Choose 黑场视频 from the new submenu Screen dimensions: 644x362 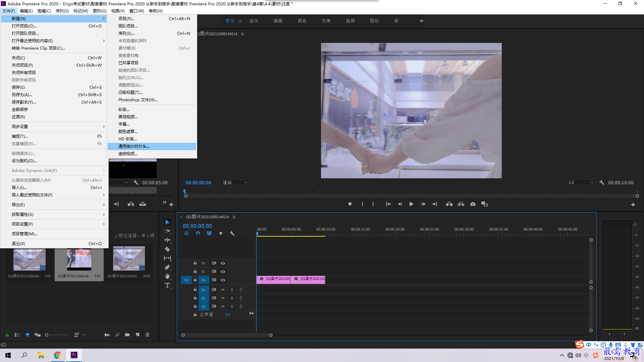pos(152,117)
